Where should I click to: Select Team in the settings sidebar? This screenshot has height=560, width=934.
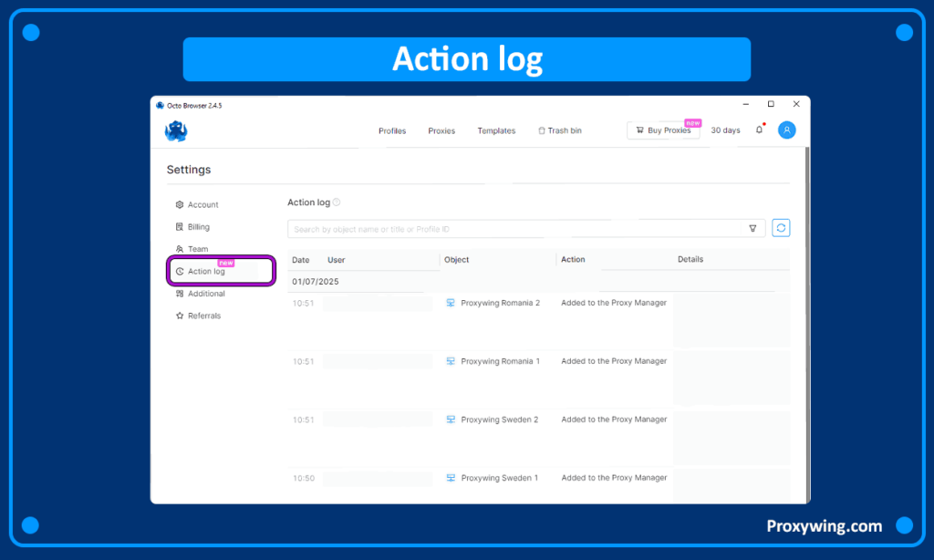pos(197,249)
